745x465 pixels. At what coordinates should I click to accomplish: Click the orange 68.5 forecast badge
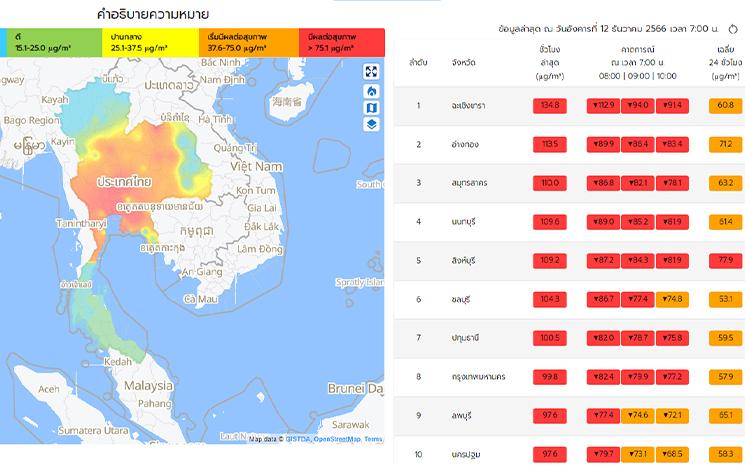[x=672, y=455]
